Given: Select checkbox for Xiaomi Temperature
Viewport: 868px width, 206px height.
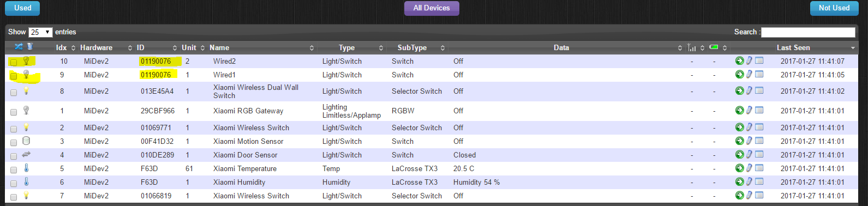Looking at the screenshot, I should point(14,169).
